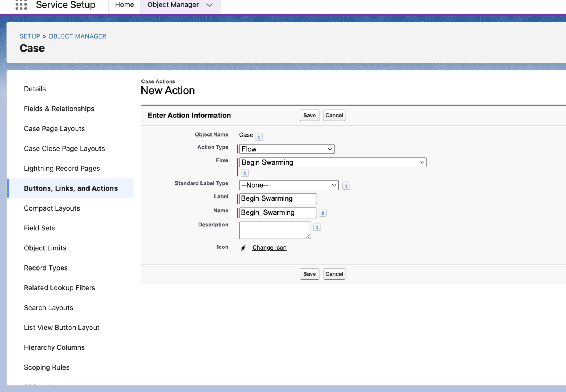Click the info icon next to Standard Label Type
This screenshot has width=566, height=392.
346,186
